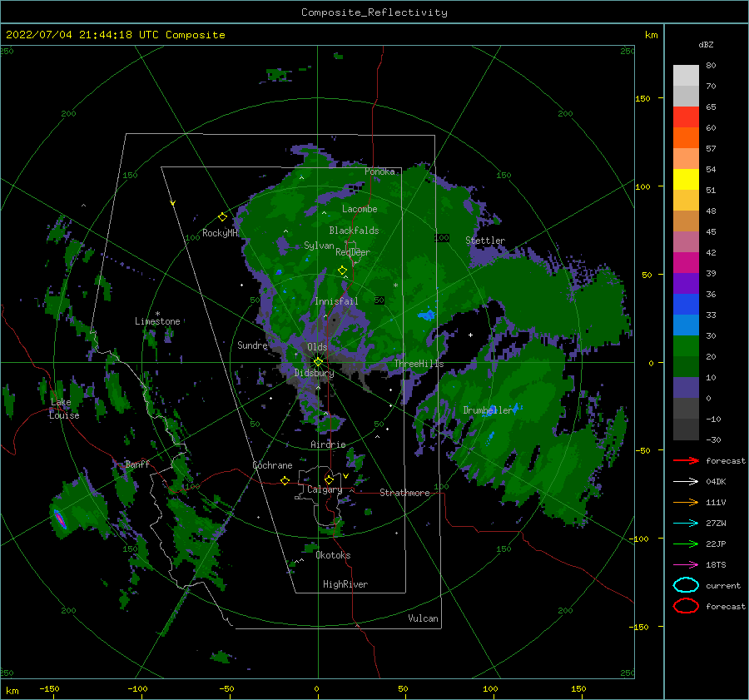Click the white plus marker east of ThreeHills
Screen dimensions: 749x700
click(470, 335)
